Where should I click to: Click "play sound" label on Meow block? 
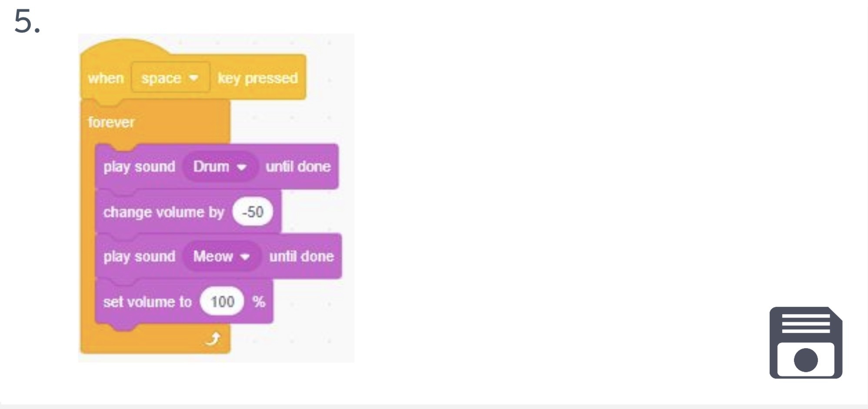(139, 256)
